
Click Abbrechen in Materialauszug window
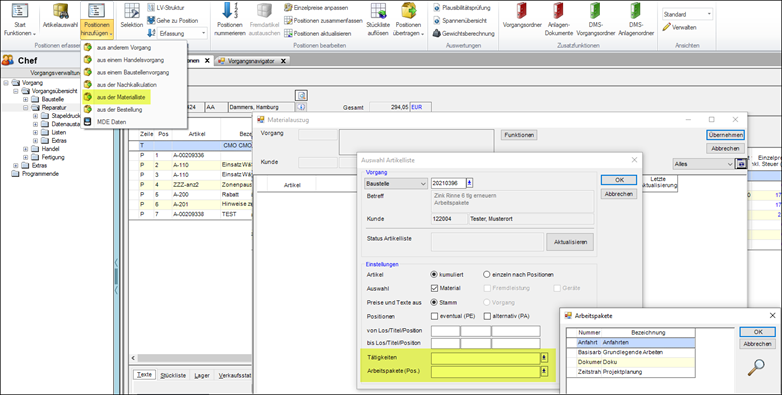[x=726, y=148]
